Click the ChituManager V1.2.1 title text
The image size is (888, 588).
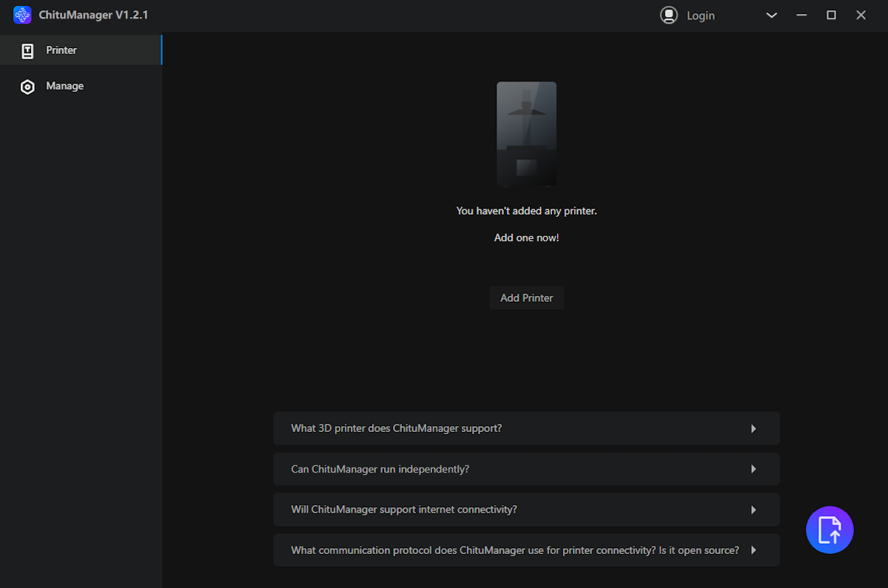pyautogui.click(x=93, y=15)
